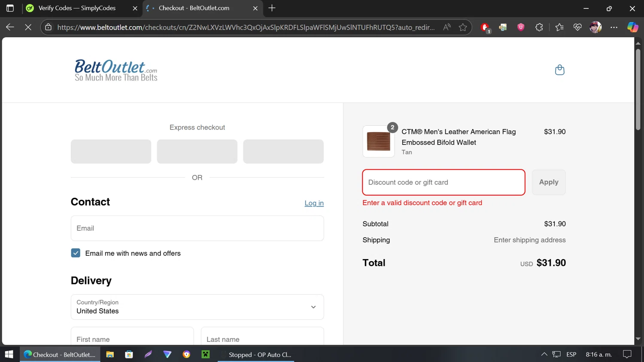The width and height of the screenshot is (644, 362).
Task: Open the Minecraft taskbar icon
Action: tap(206, 354)
